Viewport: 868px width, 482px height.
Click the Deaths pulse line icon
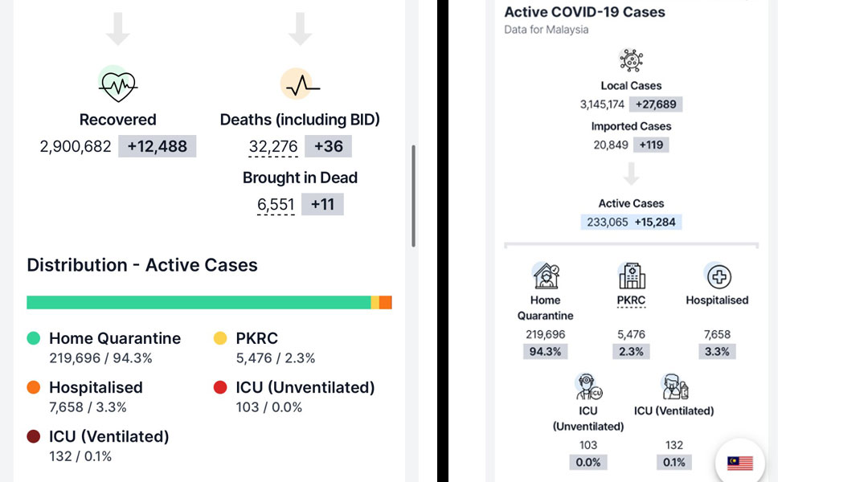pos(300,84)
